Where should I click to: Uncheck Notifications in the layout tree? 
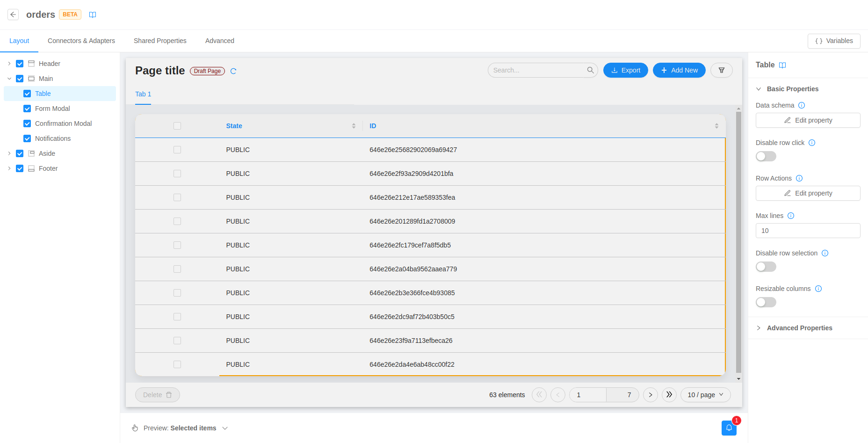click(x=27, y=138)
